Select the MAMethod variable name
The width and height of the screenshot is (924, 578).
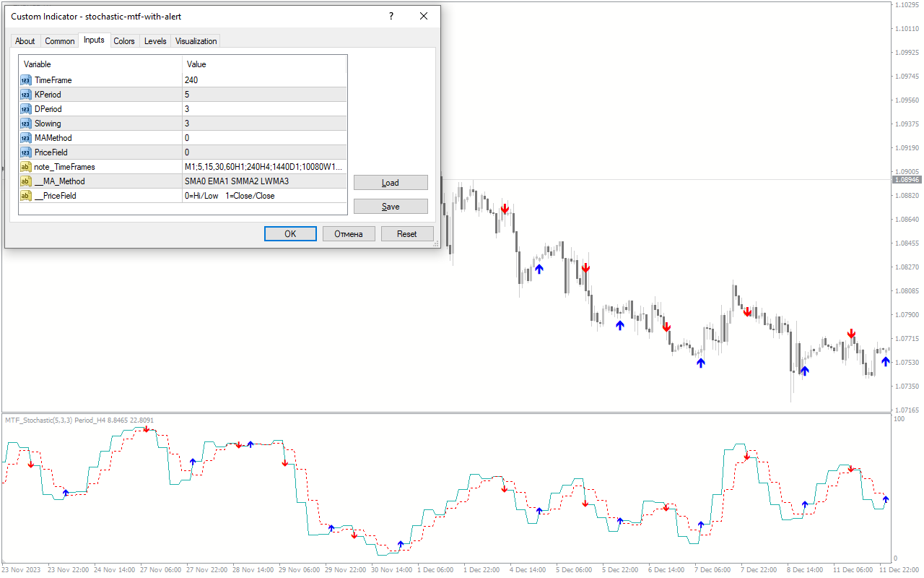53,138
